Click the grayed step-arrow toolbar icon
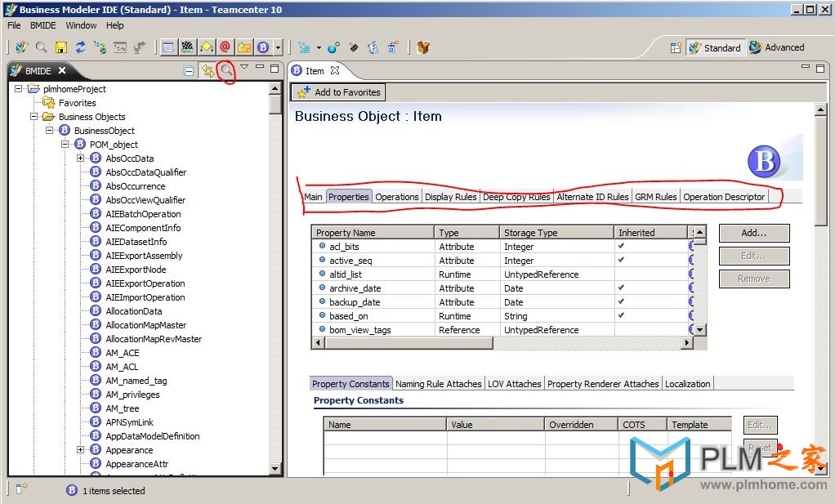The image size is (835, 504). point(140,47)
